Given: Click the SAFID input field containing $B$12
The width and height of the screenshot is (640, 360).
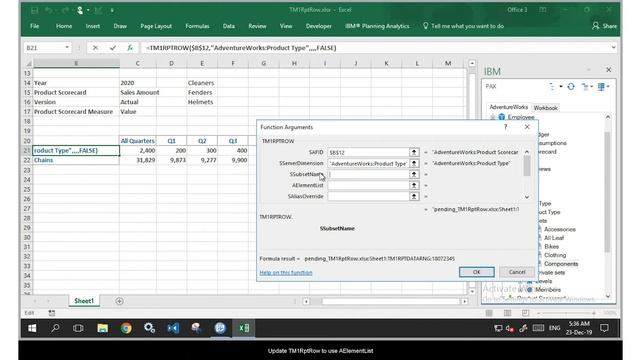Looking at the screenshot, I should pos(368,152).
